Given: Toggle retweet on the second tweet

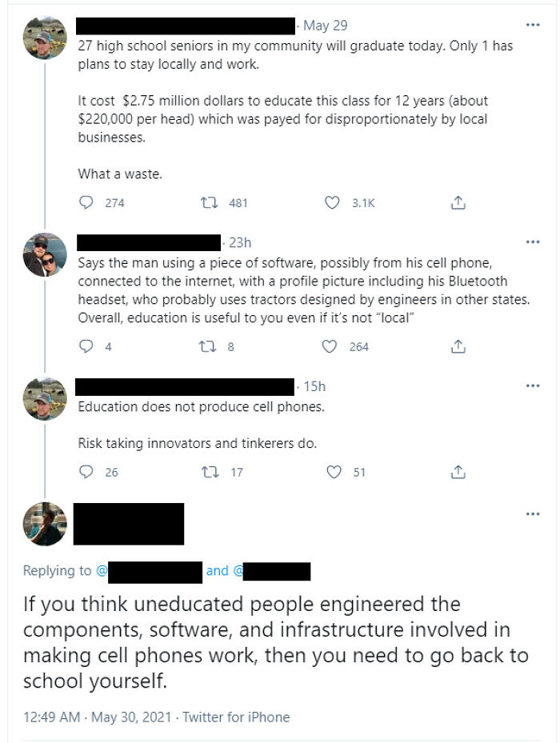Looking at the screenshot, I should [x=206, y=346].
